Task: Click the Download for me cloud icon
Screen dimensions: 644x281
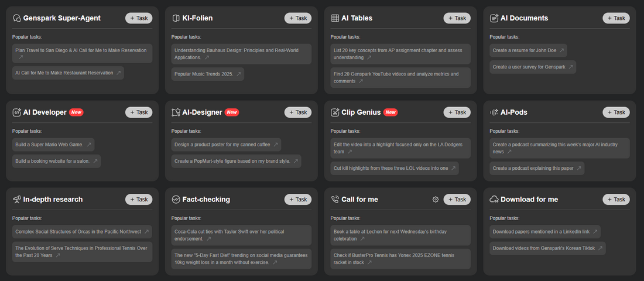Action: click(495, 200)
